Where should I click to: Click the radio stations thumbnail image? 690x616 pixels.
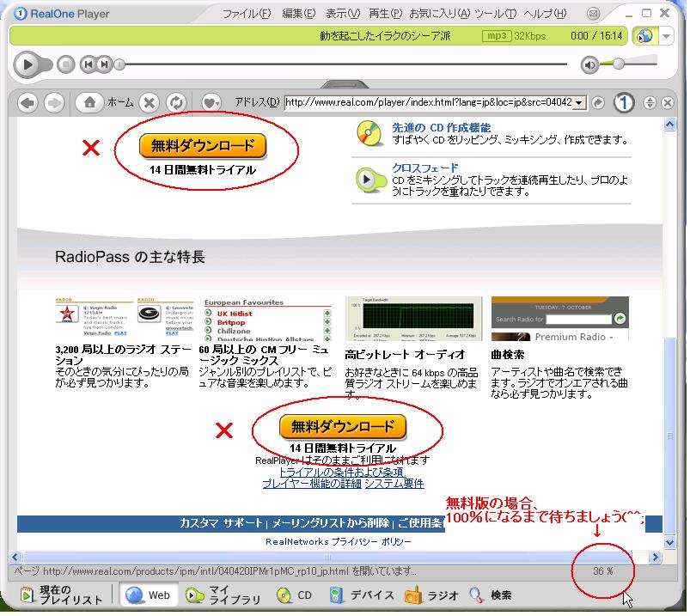pos(125,318)
